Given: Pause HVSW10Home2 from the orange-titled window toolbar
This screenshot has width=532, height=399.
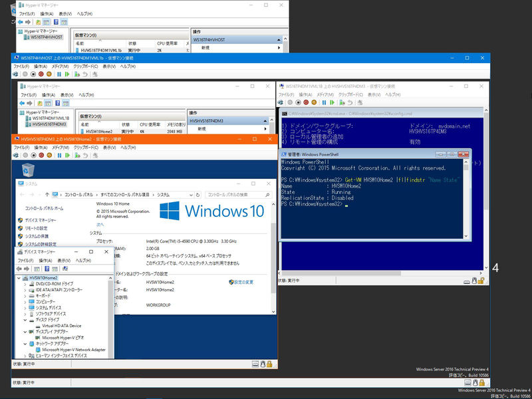Looking at the screenshot, I should tap(59, 156).
